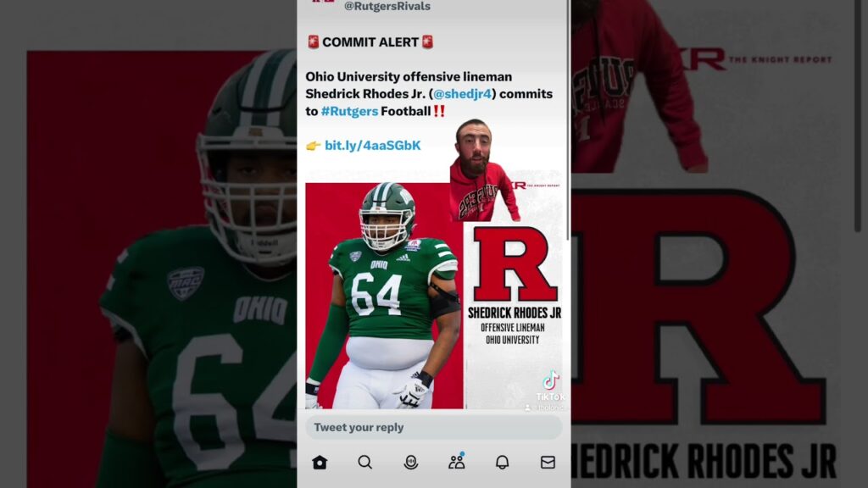Open the Notifications bell icon
This screenshot has height=488, width=868.
click(502, 462)
